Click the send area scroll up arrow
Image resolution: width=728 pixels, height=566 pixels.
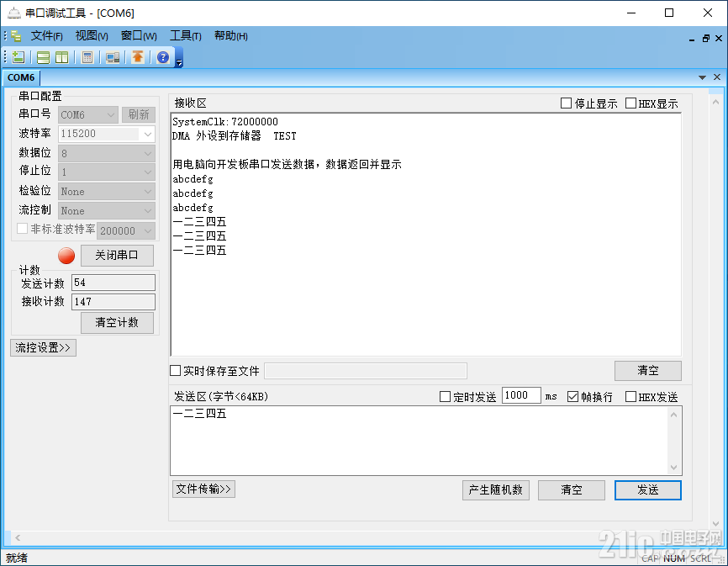point(673,415)
